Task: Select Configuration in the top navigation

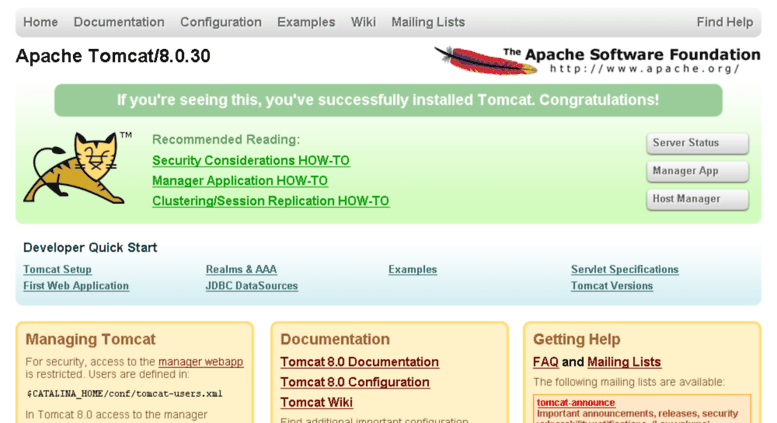Action: tap(221, 22)
